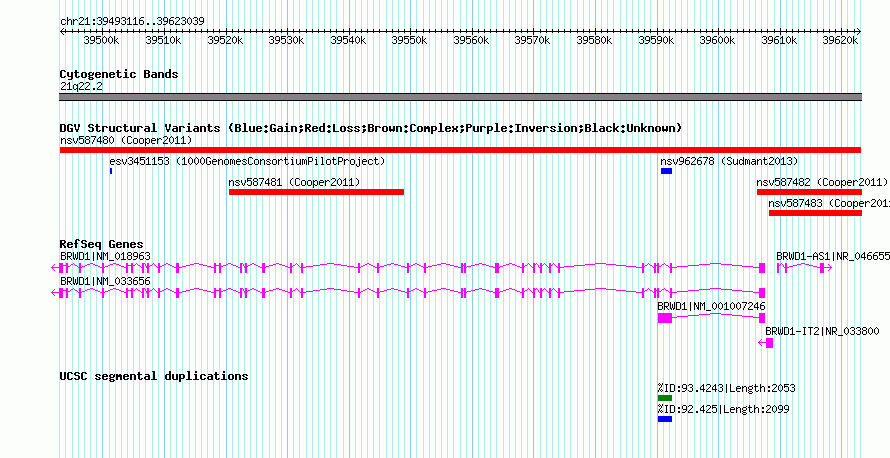Click the DGV Structural Variants track title

[x=371, y=128]
